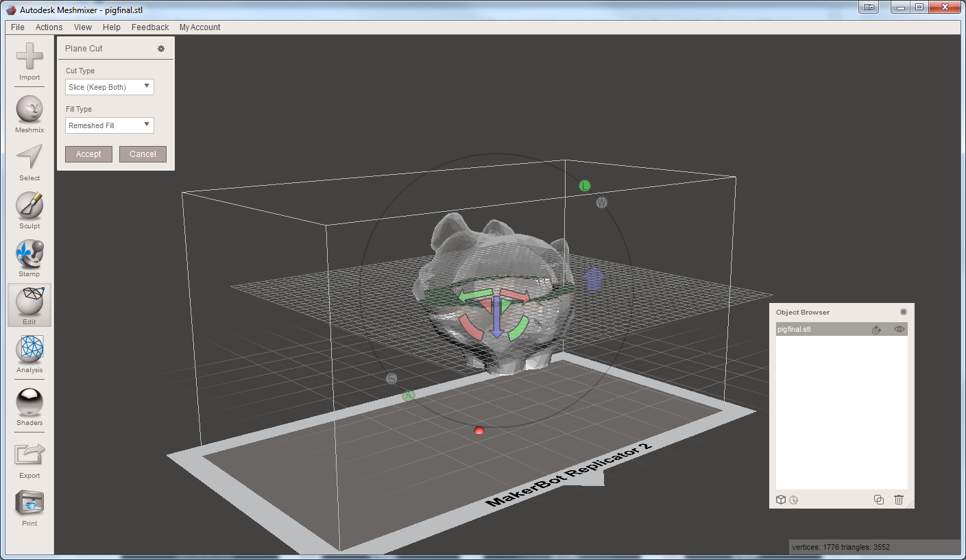Toggle pigfinal.stl visibility eye

pyautogui.click(x=899, y=330)
